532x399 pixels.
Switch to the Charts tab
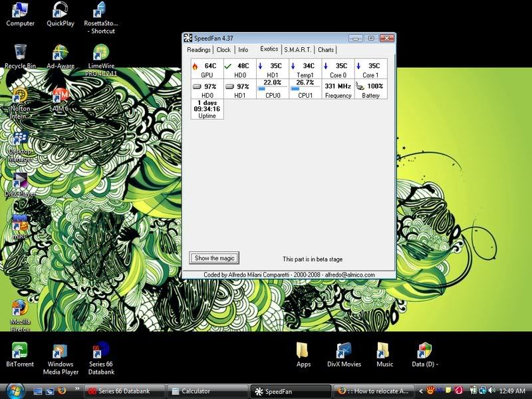(326, 50)
